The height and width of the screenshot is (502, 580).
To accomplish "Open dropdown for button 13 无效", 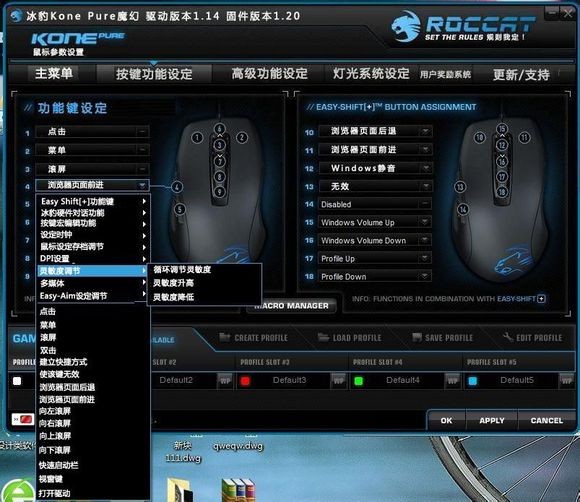I will (x=425, y=186).
